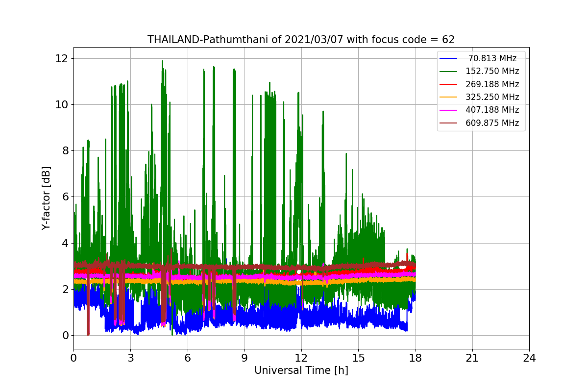
Task: Click the x-axis tick label 21
Action: [x=472, y=358]
